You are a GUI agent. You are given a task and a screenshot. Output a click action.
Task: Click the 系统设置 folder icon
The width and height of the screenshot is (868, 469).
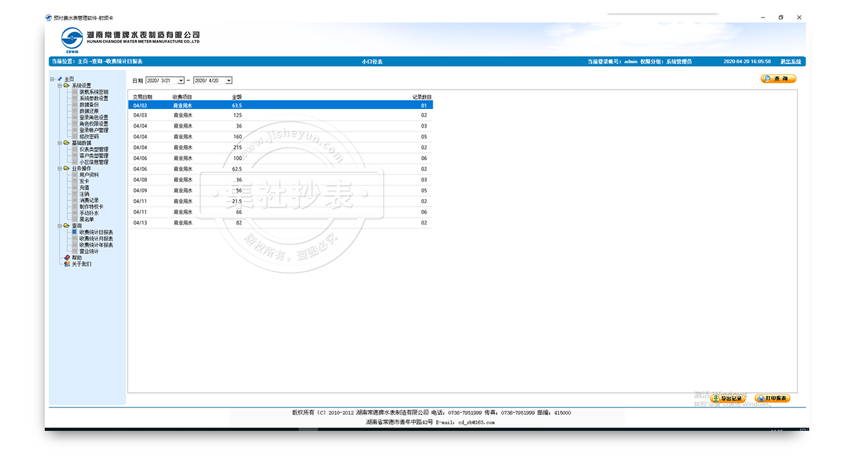(x=66, y=86)
